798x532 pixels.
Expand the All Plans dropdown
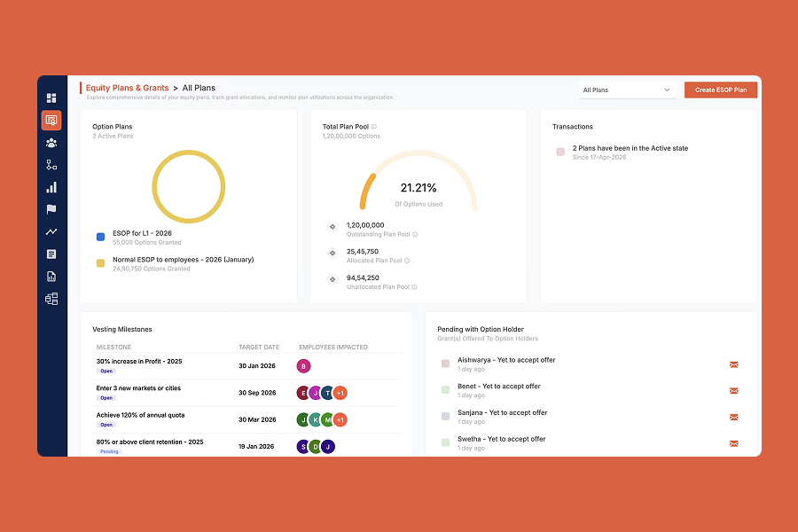pos(628,90)
